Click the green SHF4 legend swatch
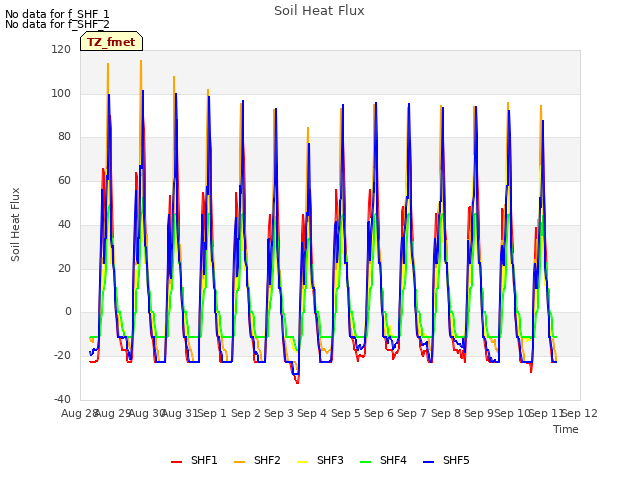This screenshot has height=480, width=640. pos(366,462)
